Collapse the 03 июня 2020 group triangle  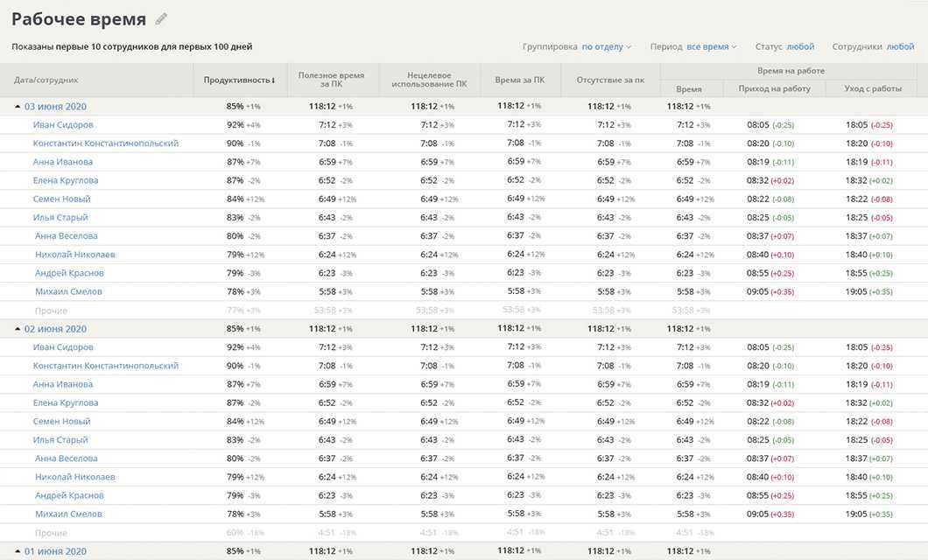[x=18, y=107]
